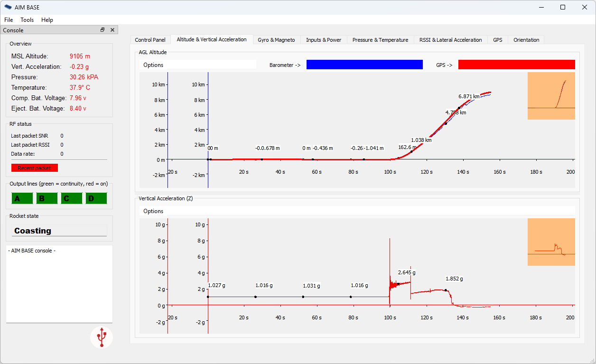Select the Altitude & Vertical Acceleration tab
The width and height of the screenshot is (596, 364).
click(212, 39)
